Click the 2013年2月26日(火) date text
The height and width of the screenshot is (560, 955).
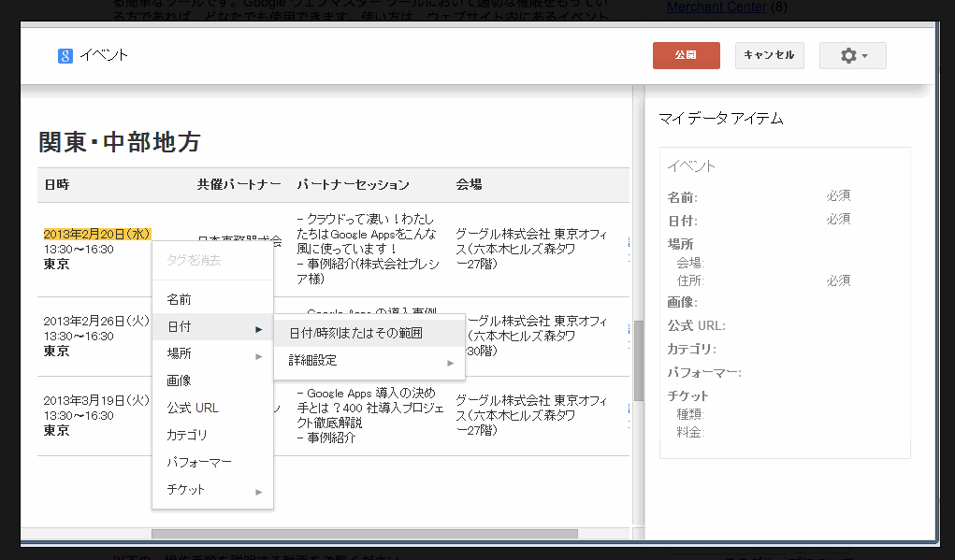(x=96, y=321)
